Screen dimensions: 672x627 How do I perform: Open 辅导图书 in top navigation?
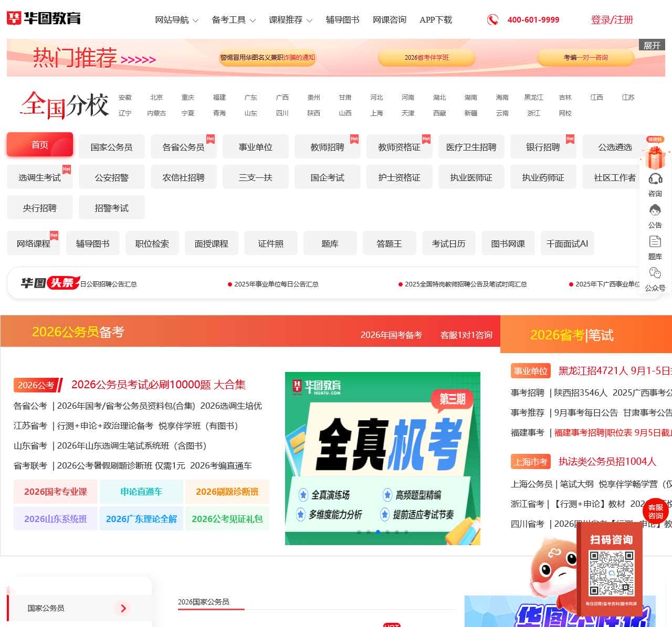(x=342, y=20)
